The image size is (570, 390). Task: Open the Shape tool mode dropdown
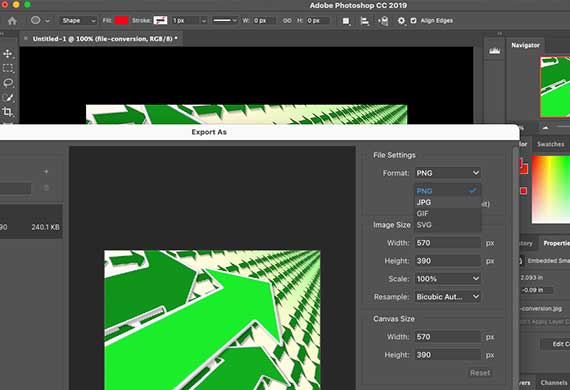pos(78,21)
